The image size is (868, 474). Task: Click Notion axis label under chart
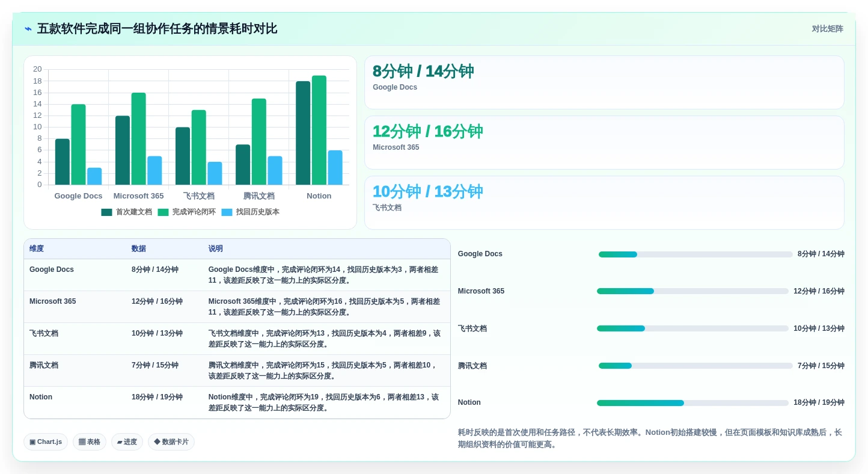coord(319,196)
